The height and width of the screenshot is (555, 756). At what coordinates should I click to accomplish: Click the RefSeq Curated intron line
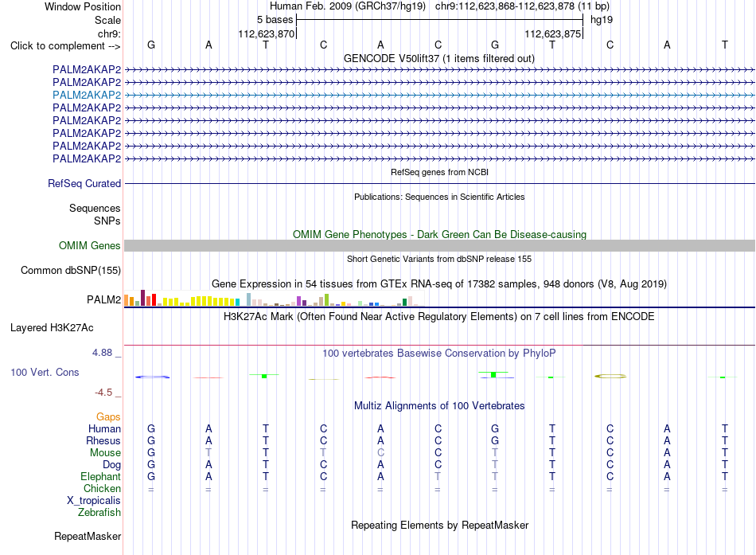coord(439,183)
